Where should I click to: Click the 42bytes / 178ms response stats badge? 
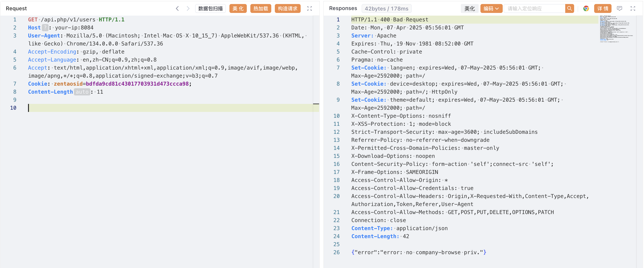[x=386, y=8]
